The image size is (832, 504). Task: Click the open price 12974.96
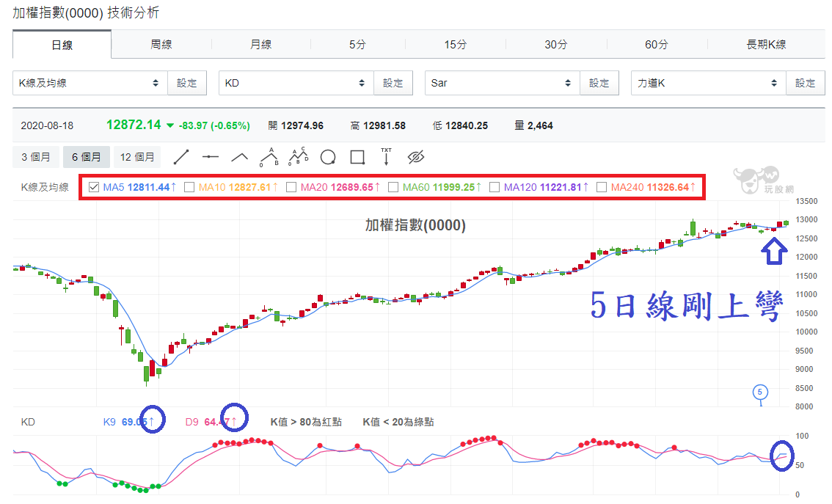302,125
